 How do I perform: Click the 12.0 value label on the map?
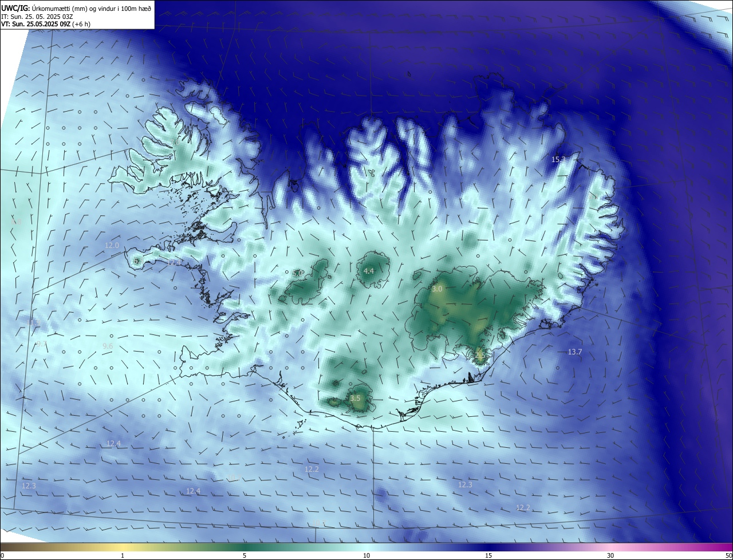click(112, 245)
